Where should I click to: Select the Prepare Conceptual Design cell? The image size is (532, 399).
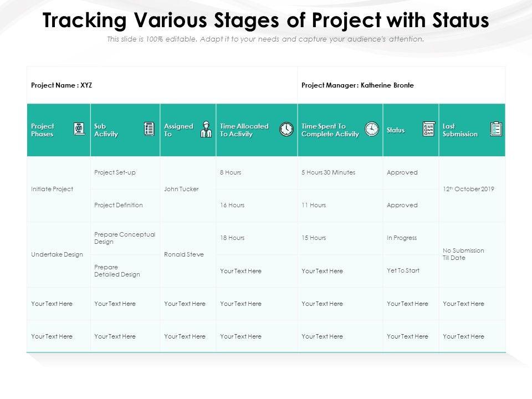pos(125,238)
